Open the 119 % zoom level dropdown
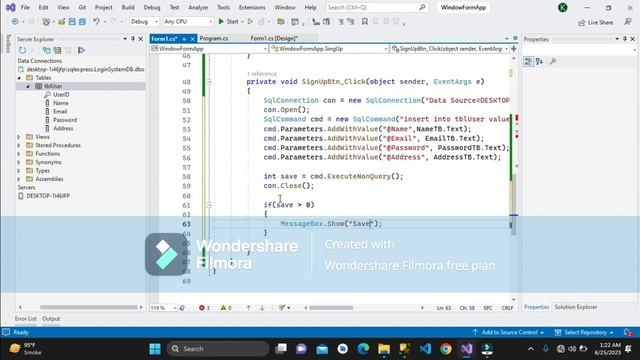The image size is (640, 360). point(163,308)
